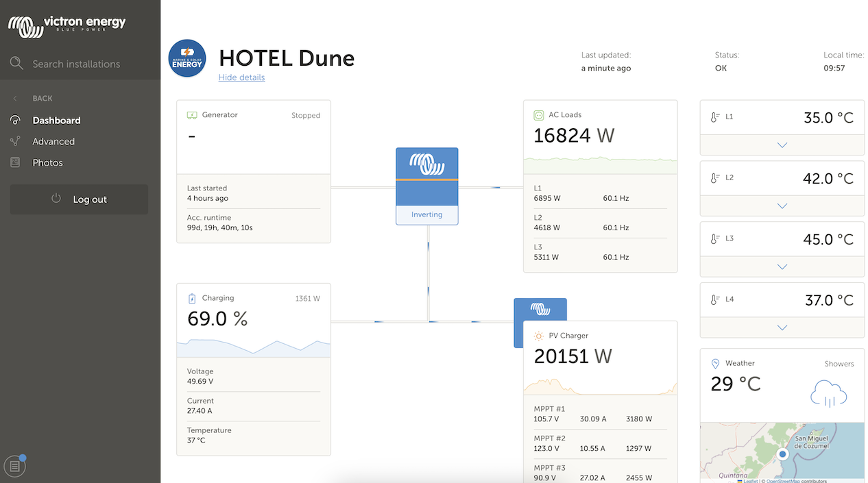Click the generator icon in Generator card

192,115
